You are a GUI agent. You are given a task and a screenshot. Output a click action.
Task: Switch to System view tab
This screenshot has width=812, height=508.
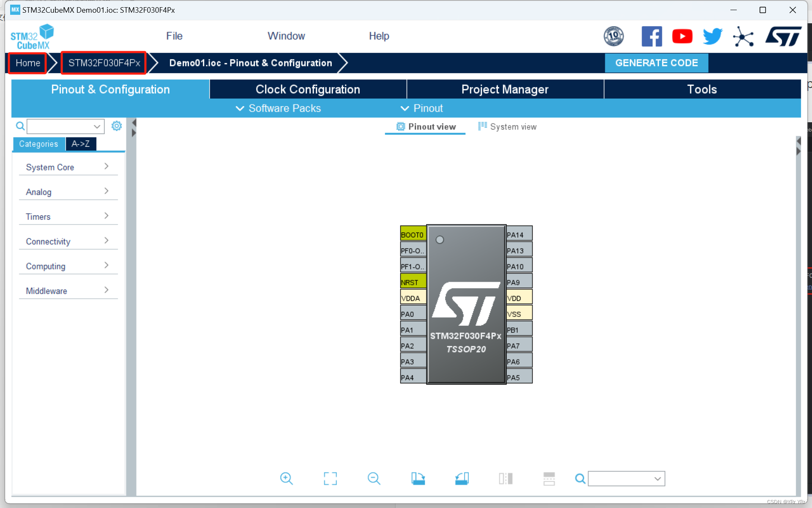[x=507, y=126]
